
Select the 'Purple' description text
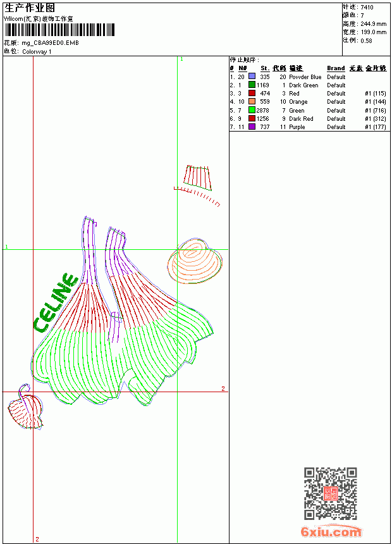pyautogui.click(x=297, y=127)
